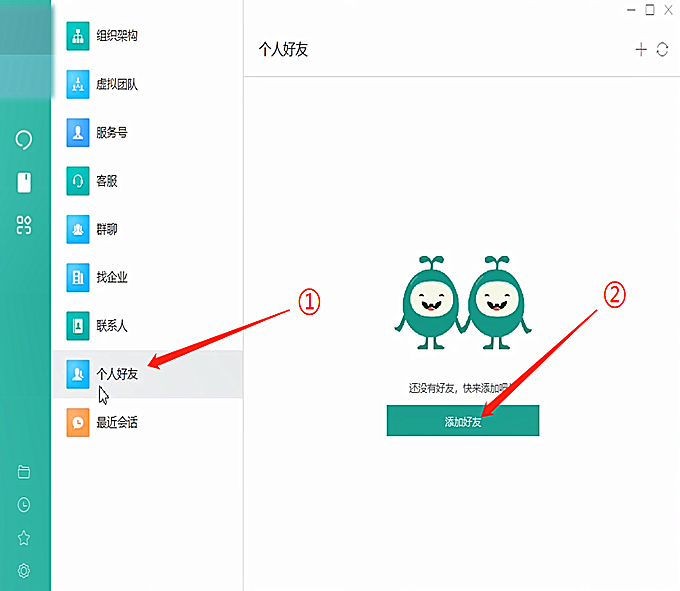Close the window
The width and height of the screenshot is (680, 591).
click(x=668, y=10)
